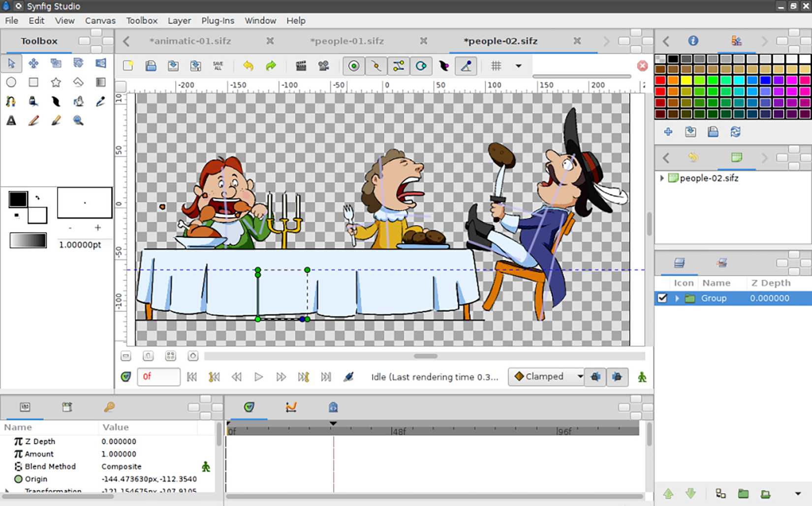Screen dimensions: 812x506
Task: Toggle the animation mode icon
Action: click(641, 377)
